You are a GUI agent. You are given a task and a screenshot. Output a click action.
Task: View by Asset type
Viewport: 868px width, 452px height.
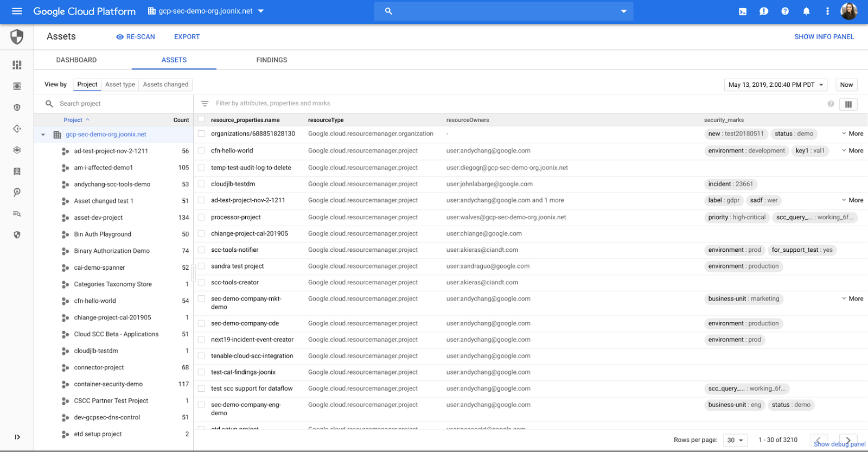[120, 85]
